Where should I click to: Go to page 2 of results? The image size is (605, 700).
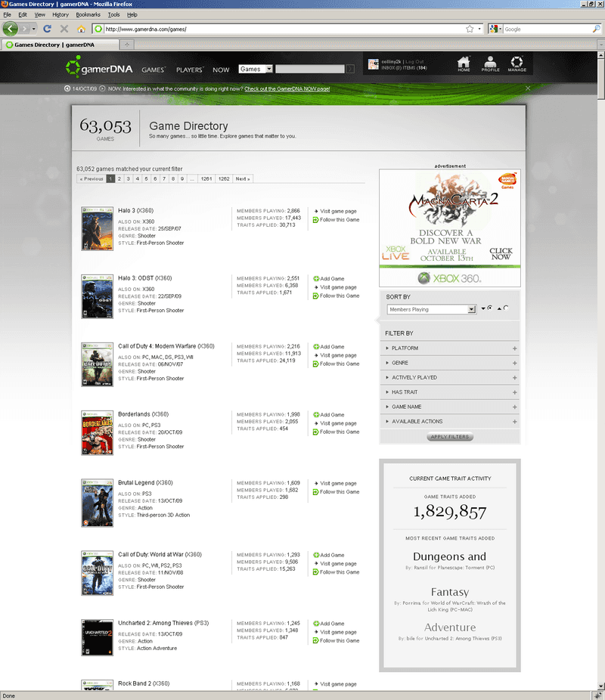pyautogui.click(x=119, y=179)
